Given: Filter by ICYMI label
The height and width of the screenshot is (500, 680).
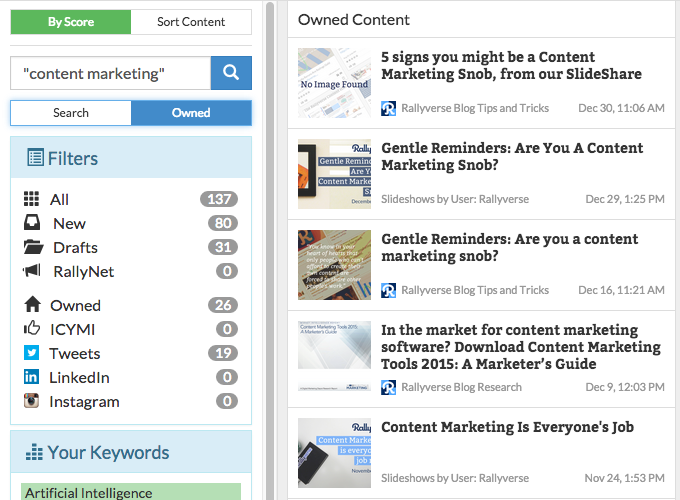Looking at the screenshot, I should [72, 330].
